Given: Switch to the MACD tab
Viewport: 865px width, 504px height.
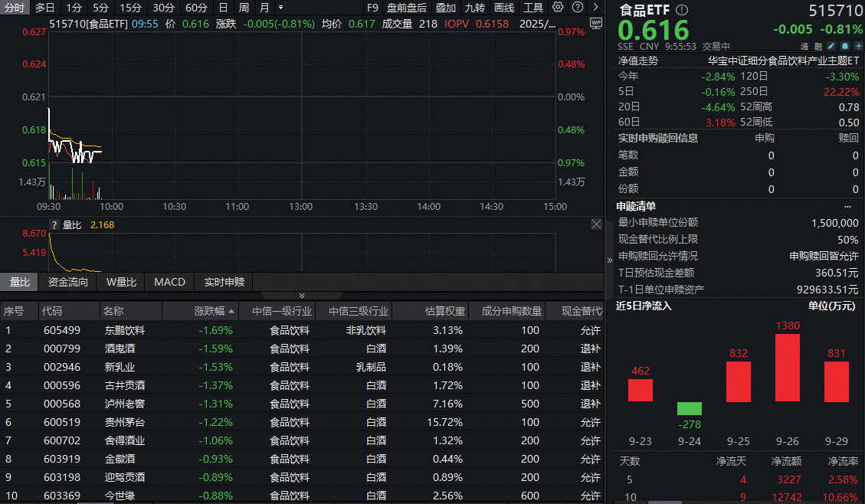Looking at the screenshot, I should [x=169, y=282].
